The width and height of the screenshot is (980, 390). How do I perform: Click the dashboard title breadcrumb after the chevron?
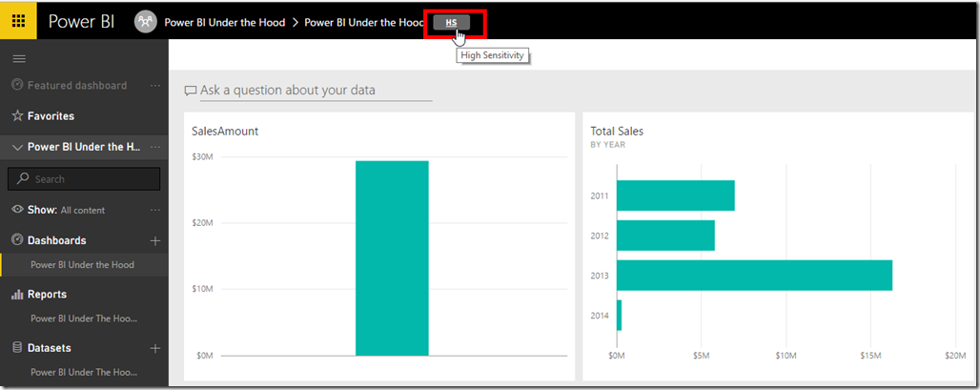pos(364,22)
